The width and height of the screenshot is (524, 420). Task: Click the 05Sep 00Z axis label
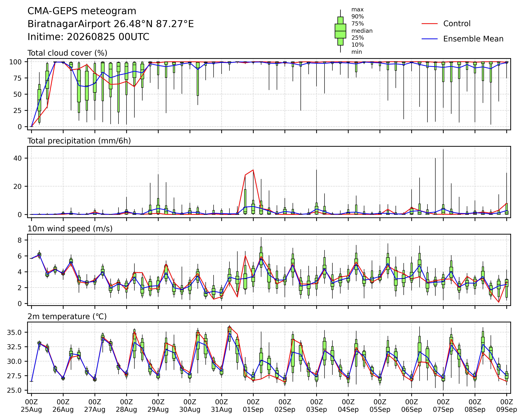tap(380, 406)
